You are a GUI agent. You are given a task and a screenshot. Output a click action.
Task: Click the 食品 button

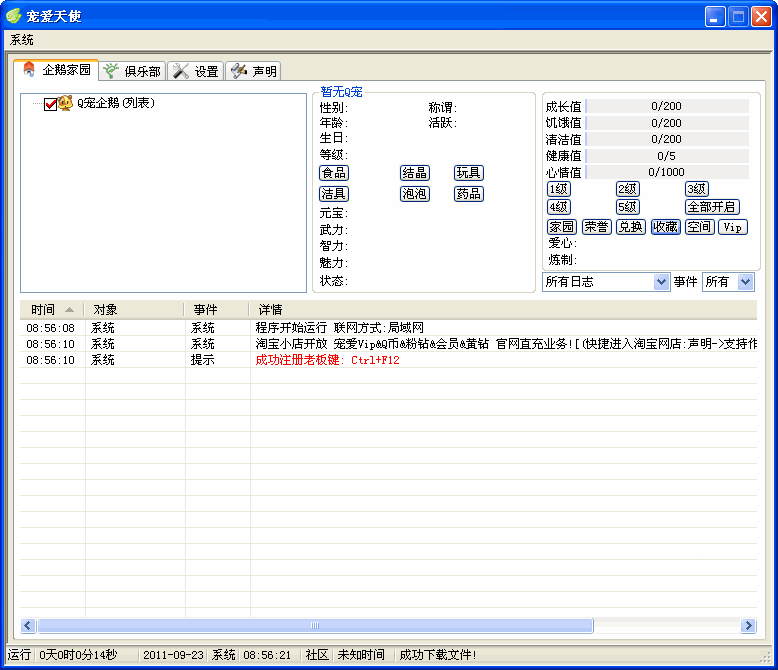pyautogui.click(x=334, y=173)
